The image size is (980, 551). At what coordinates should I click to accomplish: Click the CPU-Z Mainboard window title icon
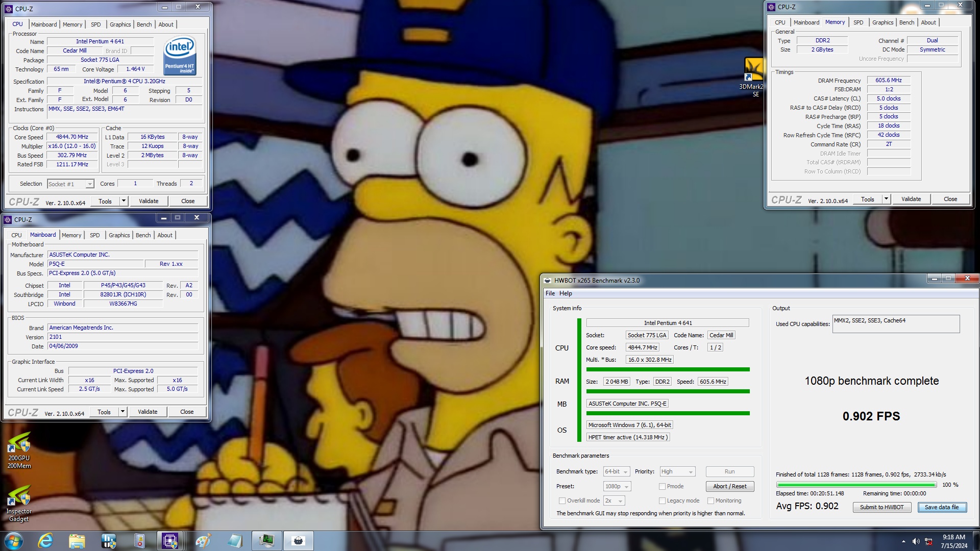click(x=8, y=219)
